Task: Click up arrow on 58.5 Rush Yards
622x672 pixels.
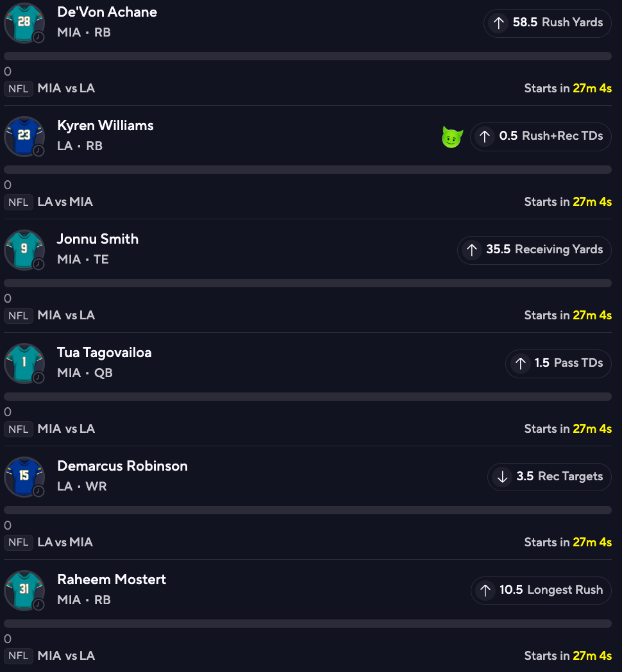Action: (x=498, y=23)
